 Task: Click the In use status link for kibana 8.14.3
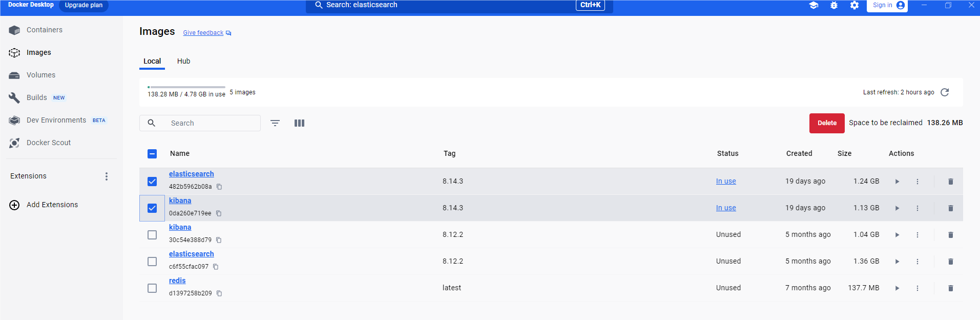(x=726, y=208)
